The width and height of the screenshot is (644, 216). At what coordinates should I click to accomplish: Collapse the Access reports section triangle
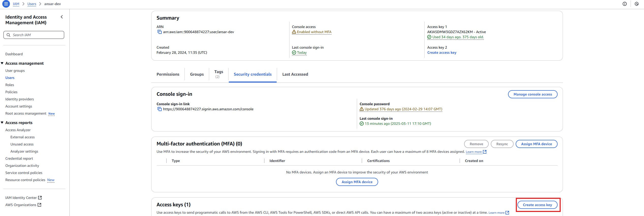coord(2,123)
